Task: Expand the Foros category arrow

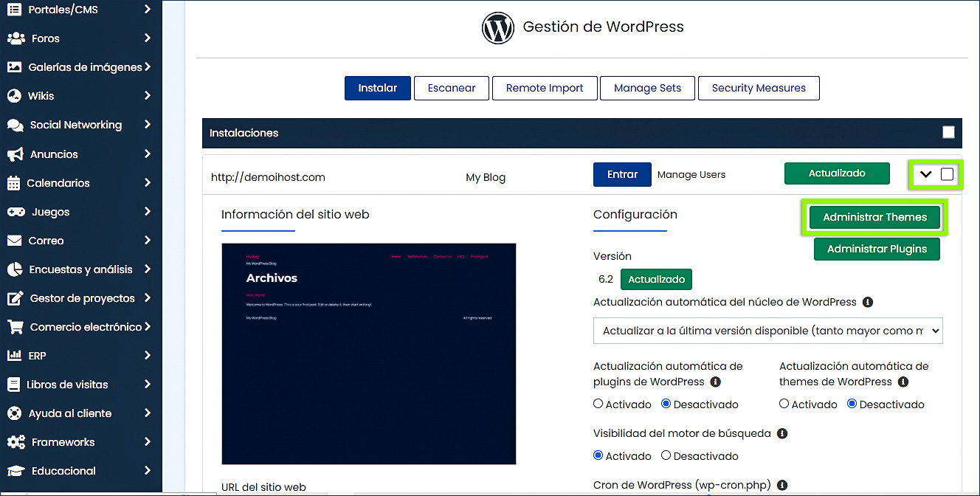Action: tap(148, 38)
